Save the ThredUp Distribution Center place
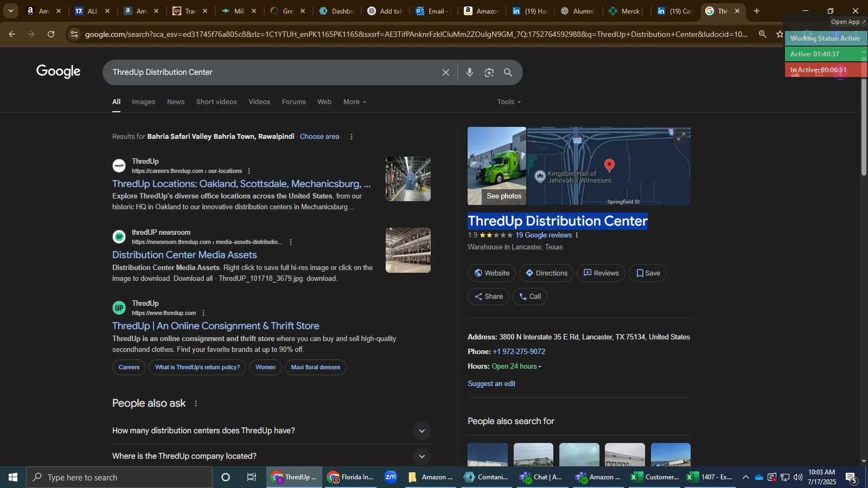The height and width of the screenshot is (488, 868). pyautogui.click(x=648, y=273)
